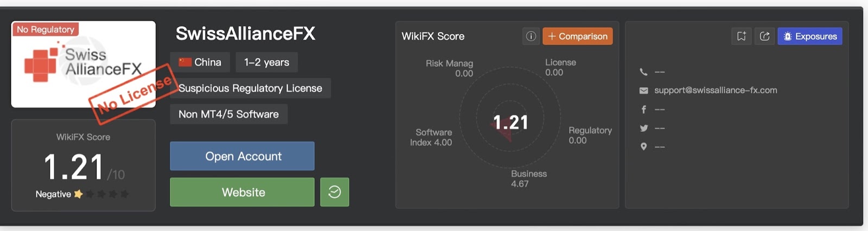Click the No Regulatory badge
868x231 pixels.
46,29
